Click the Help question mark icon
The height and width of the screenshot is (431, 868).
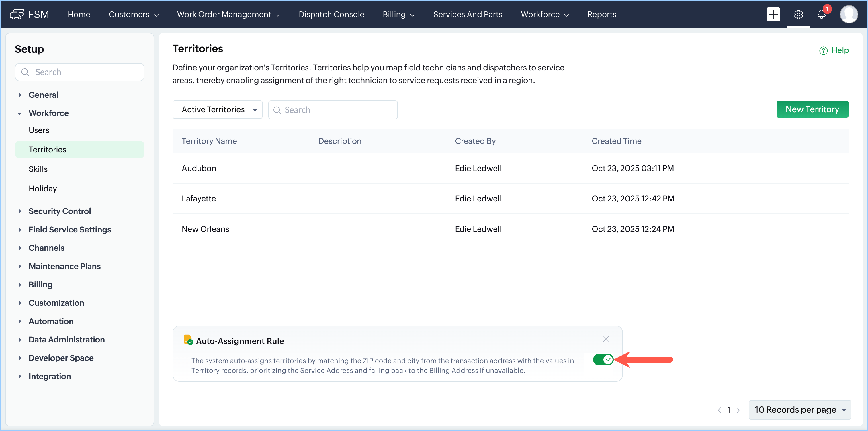pos(823,50)
